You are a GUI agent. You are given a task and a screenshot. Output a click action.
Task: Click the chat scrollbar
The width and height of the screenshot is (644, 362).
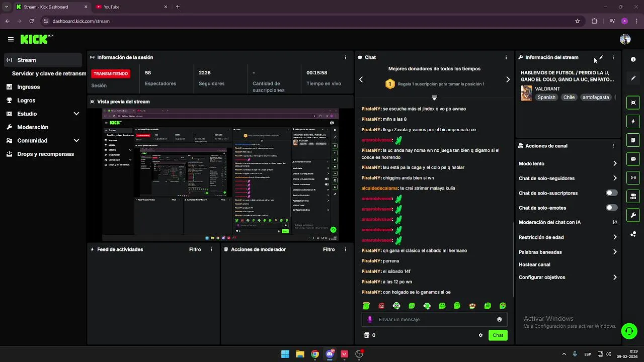coord(513,259)
